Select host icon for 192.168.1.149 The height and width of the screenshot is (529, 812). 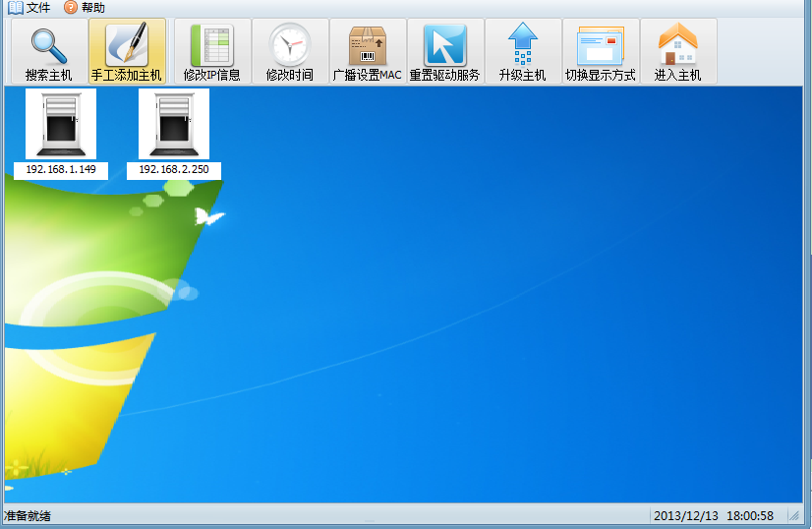click(61, 124)
